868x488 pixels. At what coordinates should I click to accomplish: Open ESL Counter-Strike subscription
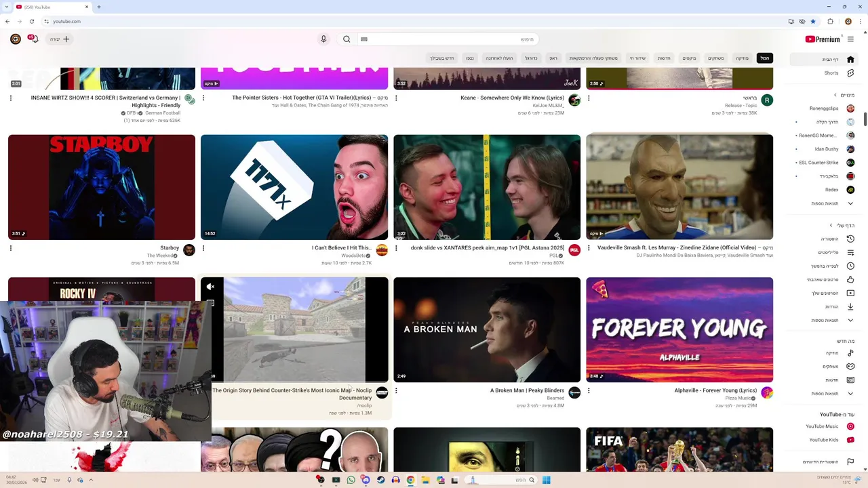825,163
